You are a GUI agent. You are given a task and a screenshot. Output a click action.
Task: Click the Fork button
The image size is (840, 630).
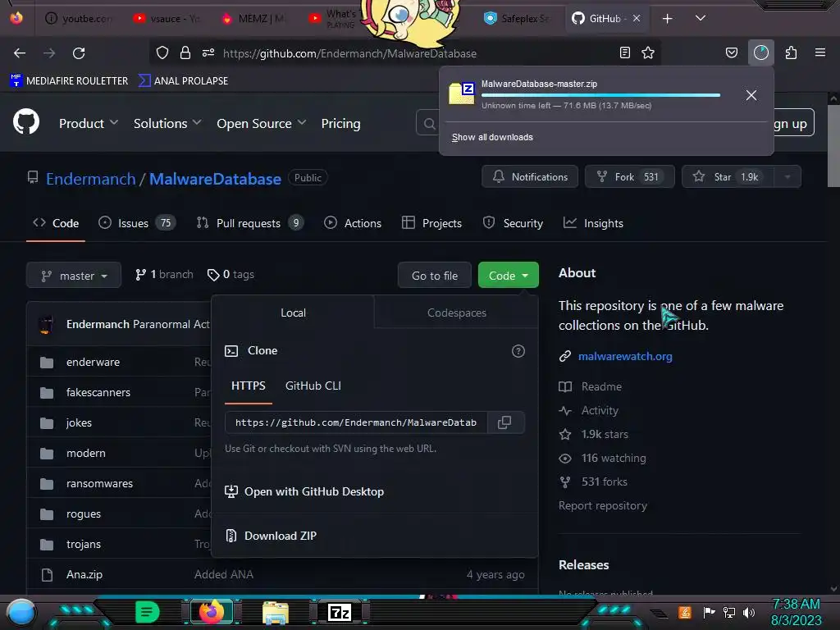click(x=629, y=177)
